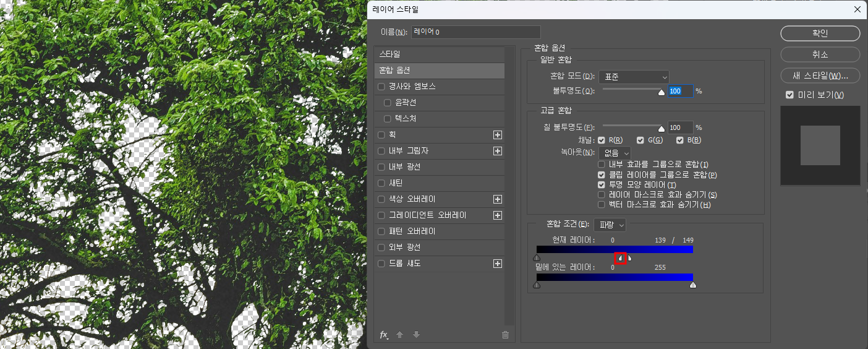Click the 칠 불투명도 percentage input field

(x=680, y=127)
